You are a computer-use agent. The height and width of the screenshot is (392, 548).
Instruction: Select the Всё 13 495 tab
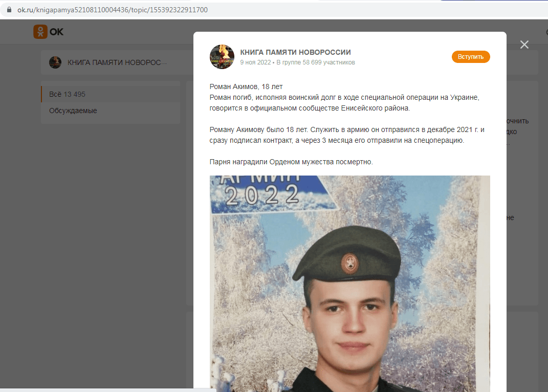point(111,94)
